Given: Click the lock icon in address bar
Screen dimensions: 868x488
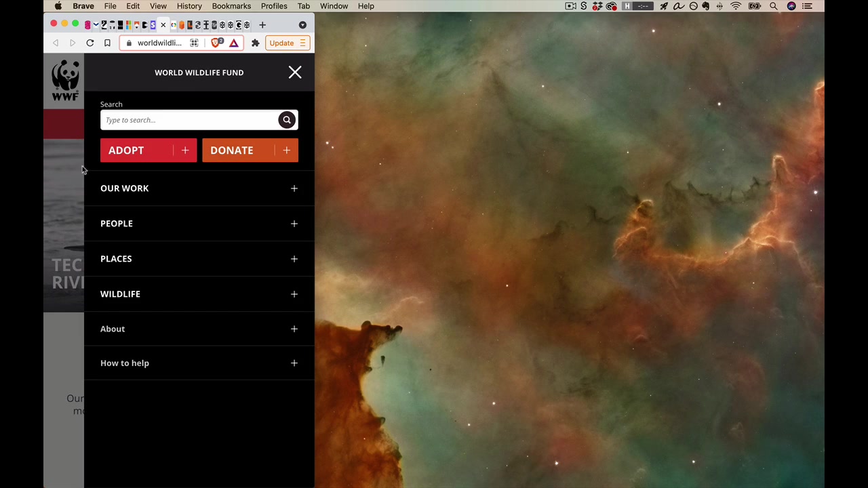Looking at the screenshot, I should click(129, 43).
